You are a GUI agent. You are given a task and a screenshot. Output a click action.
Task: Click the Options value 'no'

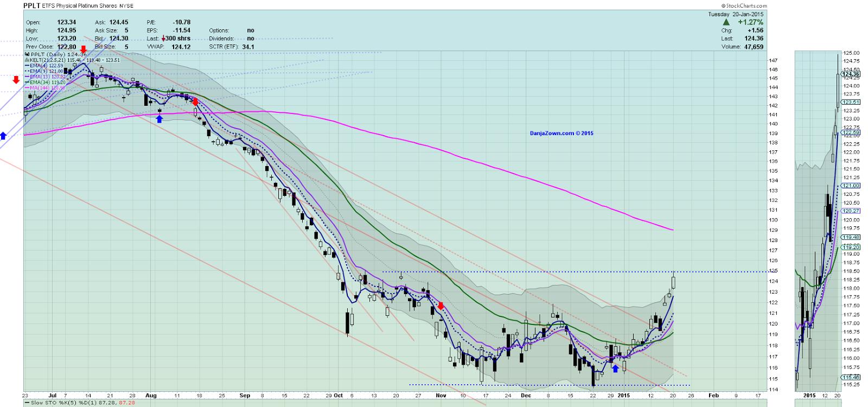[251, 30]
